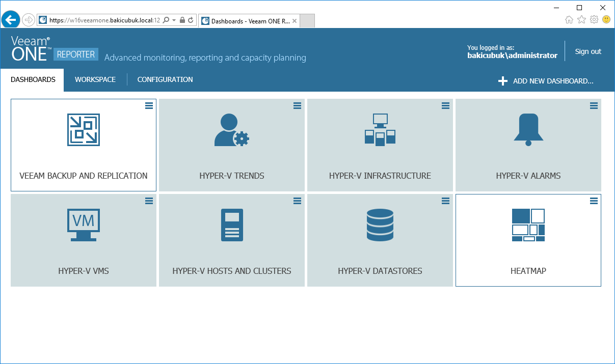615x364 pixels.
Task: Click the browser Back arrow button
Action: pos(11,20)
